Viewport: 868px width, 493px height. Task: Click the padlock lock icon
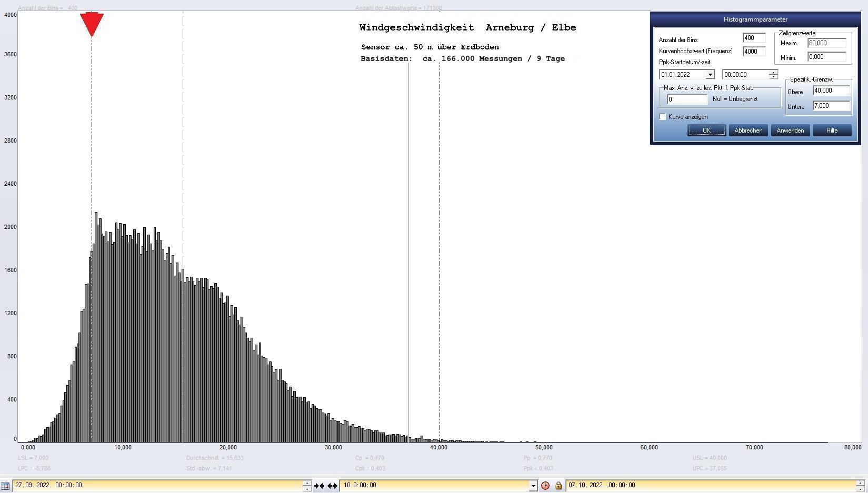point(558,486)
